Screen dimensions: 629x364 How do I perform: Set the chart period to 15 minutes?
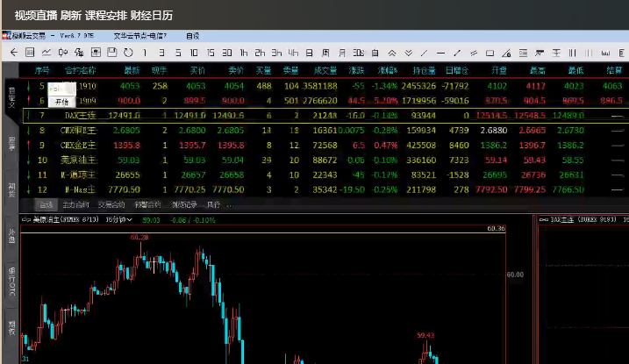click(x=211, y=53)
